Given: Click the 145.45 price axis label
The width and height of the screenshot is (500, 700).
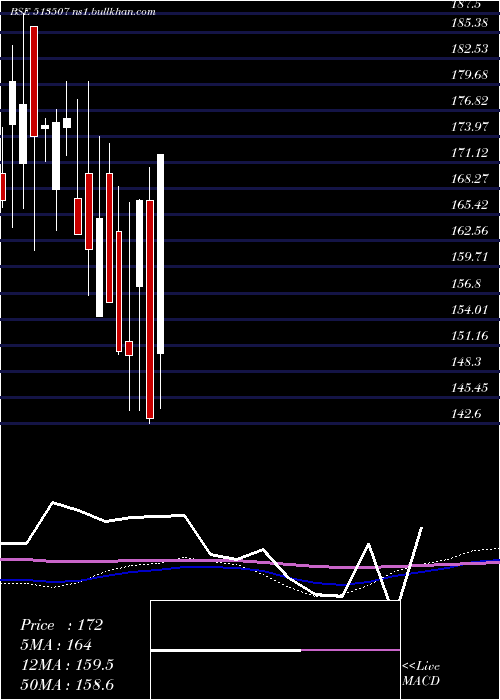Looking at the screenshot, I should [470, 387].
